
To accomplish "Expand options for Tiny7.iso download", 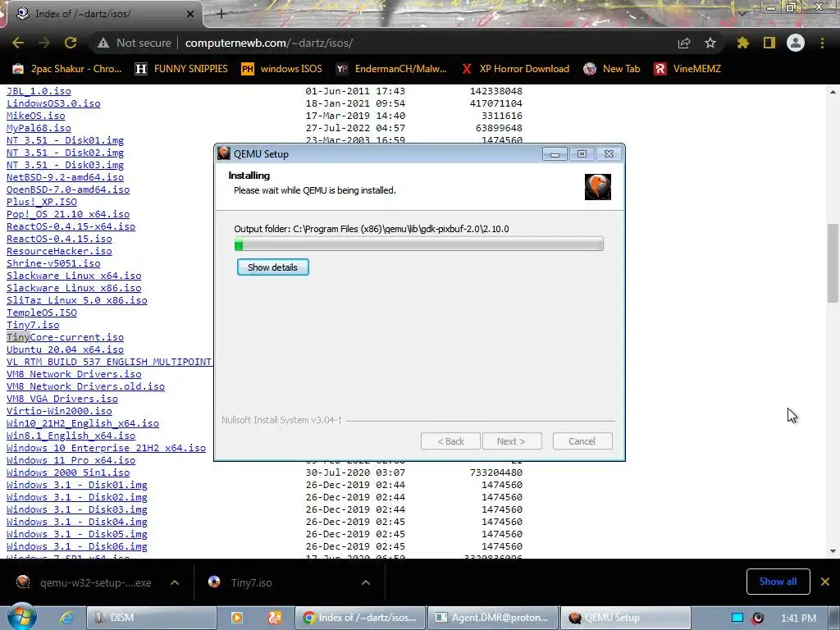I will point(366,582).
